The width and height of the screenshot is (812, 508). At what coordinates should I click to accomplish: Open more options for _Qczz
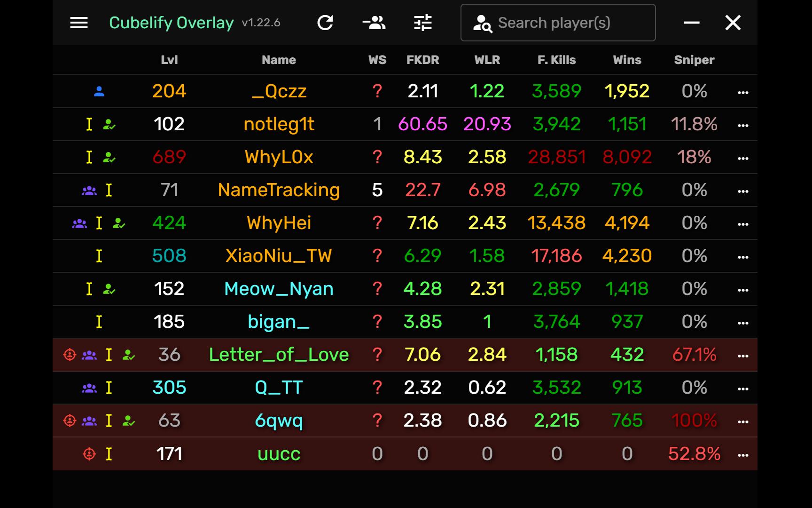click(743, 93)
